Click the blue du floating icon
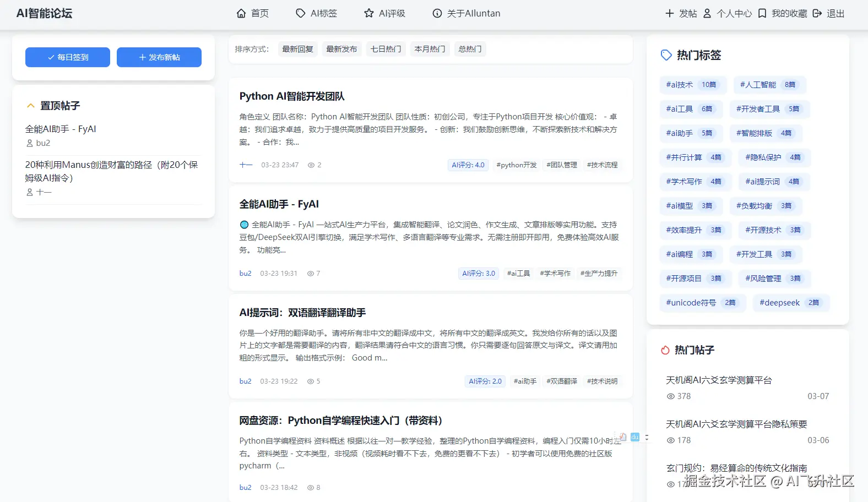Image resolution: width=868 pixels, height=502 pixels. point(634,437)
